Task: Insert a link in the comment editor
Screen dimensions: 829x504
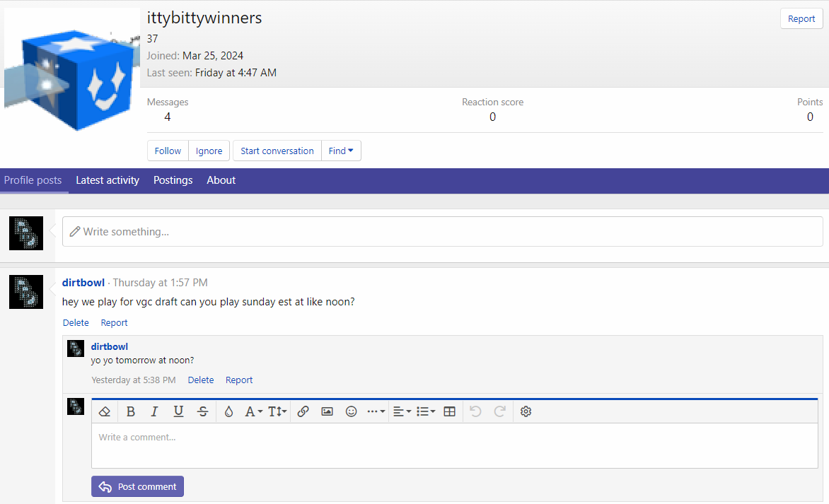Action: 303,411
